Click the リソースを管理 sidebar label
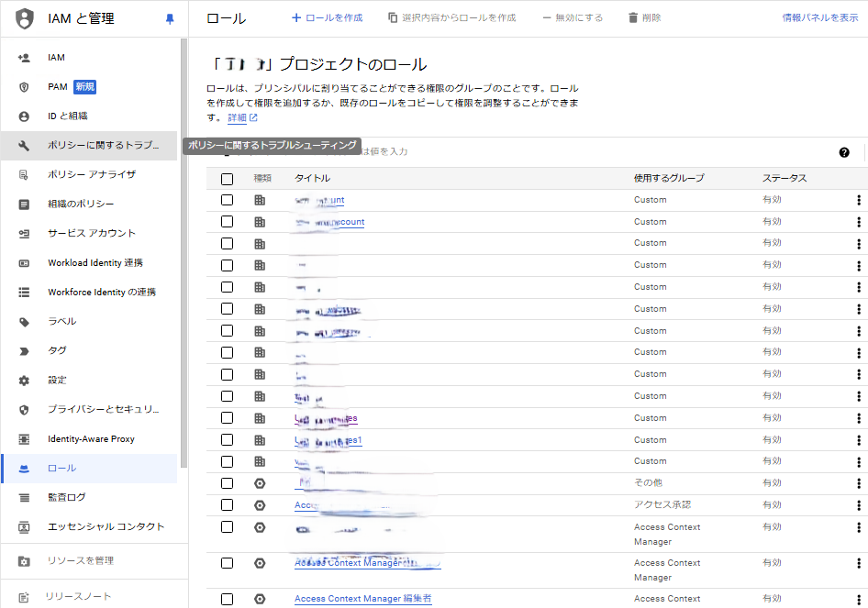Screen dimensions: 868x608 (x=81, y=560)
